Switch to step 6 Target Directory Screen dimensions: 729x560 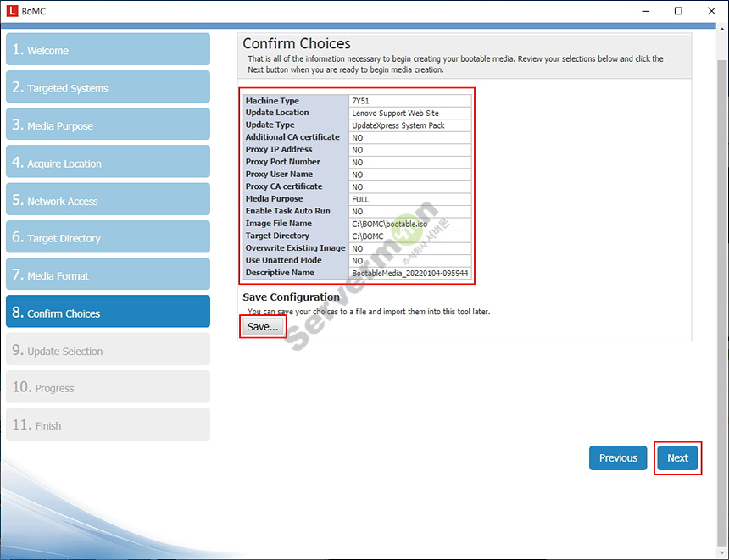coord(108,236)
